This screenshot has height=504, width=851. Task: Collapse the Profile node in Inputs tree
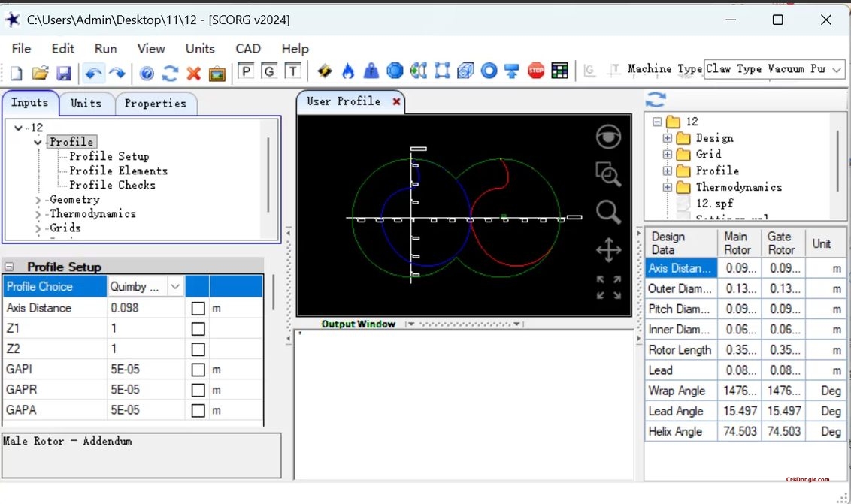(x=38, y=142)
